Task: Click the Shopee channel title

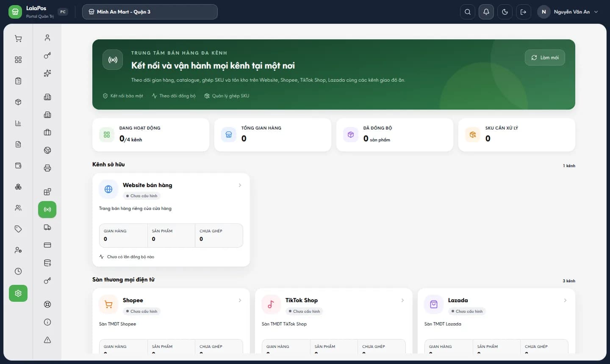Action: point(133,301)
